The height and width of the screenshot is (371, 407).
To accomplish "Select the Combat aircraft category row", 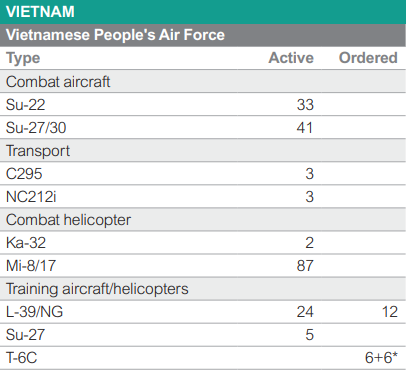I will 203,82.
